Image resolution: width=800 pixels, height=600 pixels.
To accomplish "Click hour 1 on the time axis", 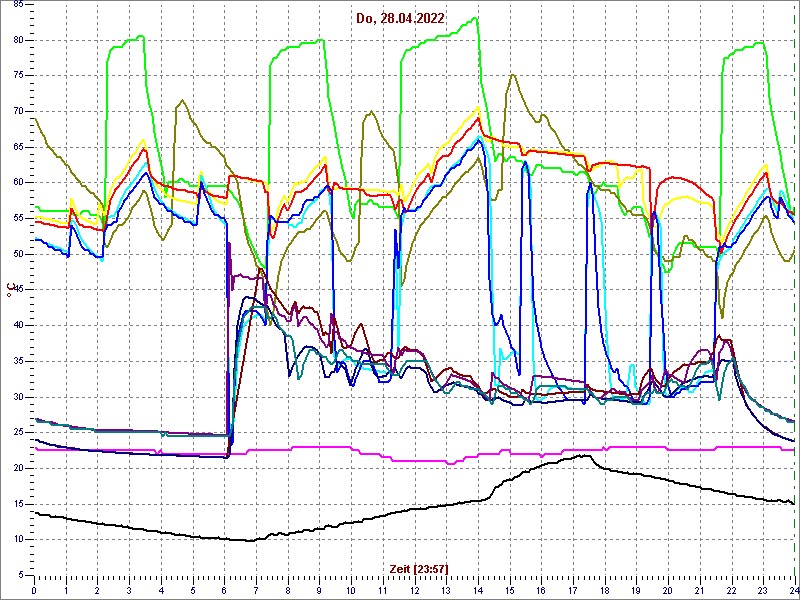I will point(66,590).
